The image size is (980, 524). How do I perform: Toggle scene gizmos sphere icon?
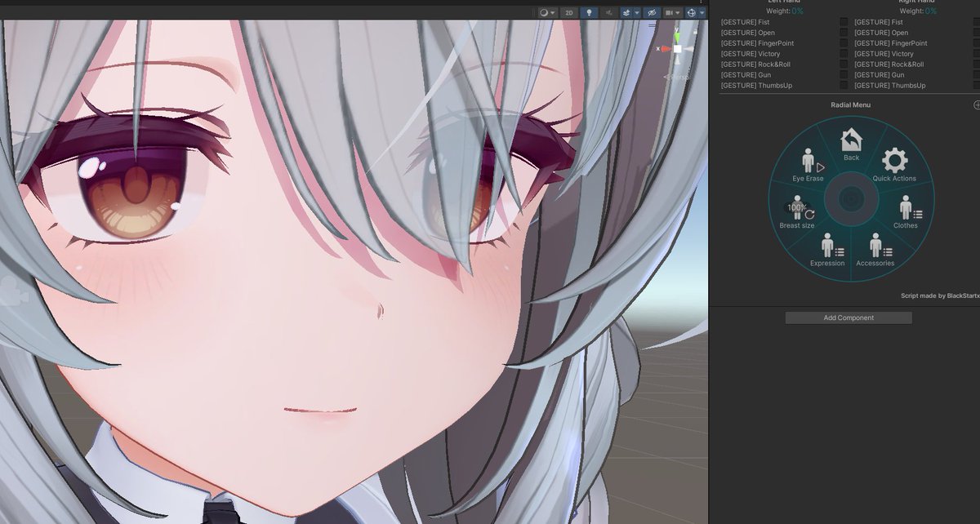pos(692,13)
